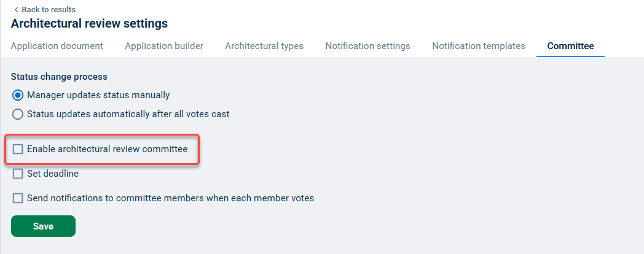The height and width of the screenshot is (254, 644).
Task: Select the Committee tab
Action: 570,46
